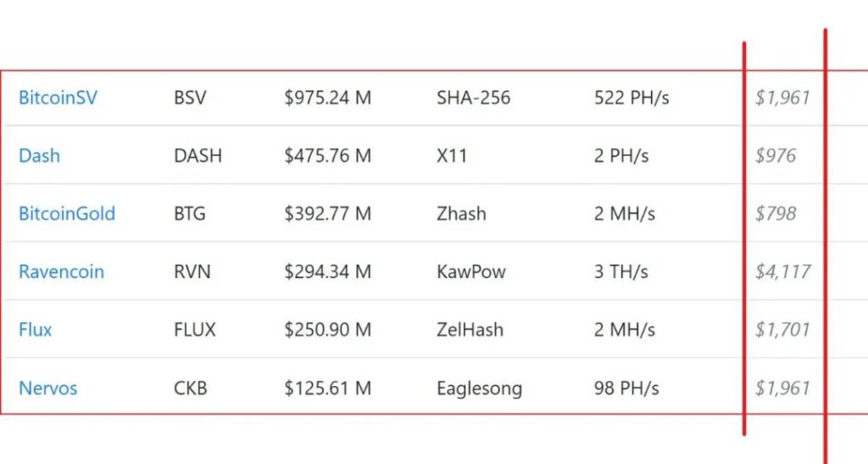
Task: Select the RVN ticker symbol cell
Action: [192, 272]
